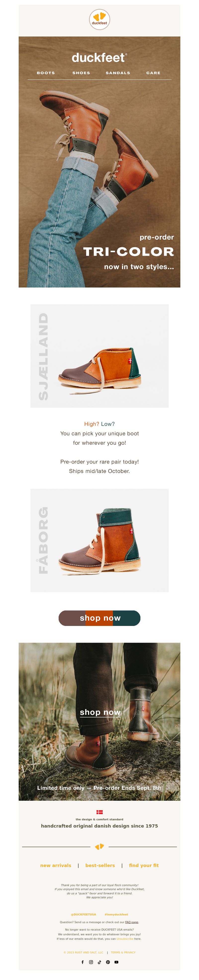The height and width of the screenshot is (980, 199).
Task: Click the Unsubscribe link
Action: 125,939
